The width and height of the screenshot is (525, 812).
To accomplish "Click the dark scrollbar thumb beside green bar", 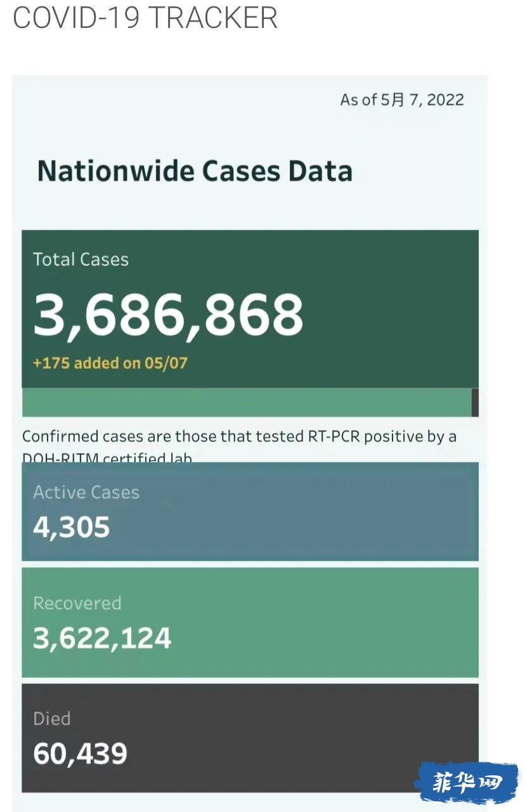I will pyautogui.click(x=475, y=402).
